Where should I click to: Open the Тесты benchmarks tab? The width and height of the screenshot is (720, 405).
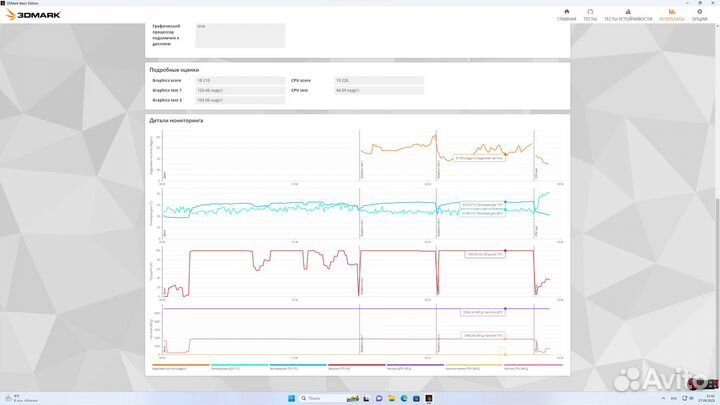point(590,15)
